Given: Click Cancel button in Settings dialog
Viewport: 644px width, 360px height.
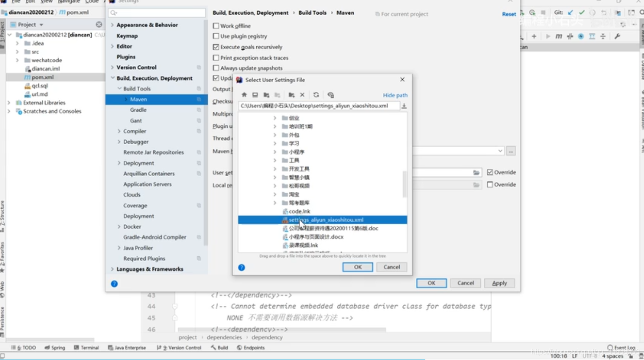Looking at the screenshot, I should pos(466,283).
